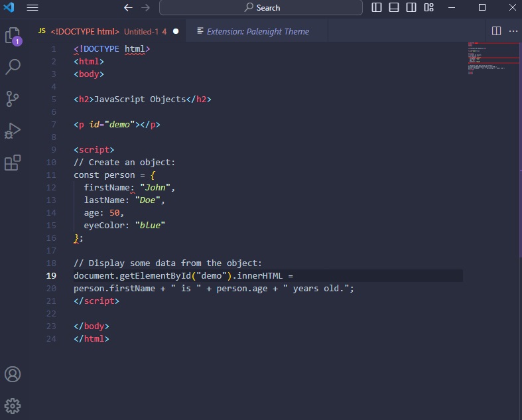Image resolution: width=522 pixels, height=420 pixels.
Task: Switch to the Untitled-1 editor tab
Action: 109,31
